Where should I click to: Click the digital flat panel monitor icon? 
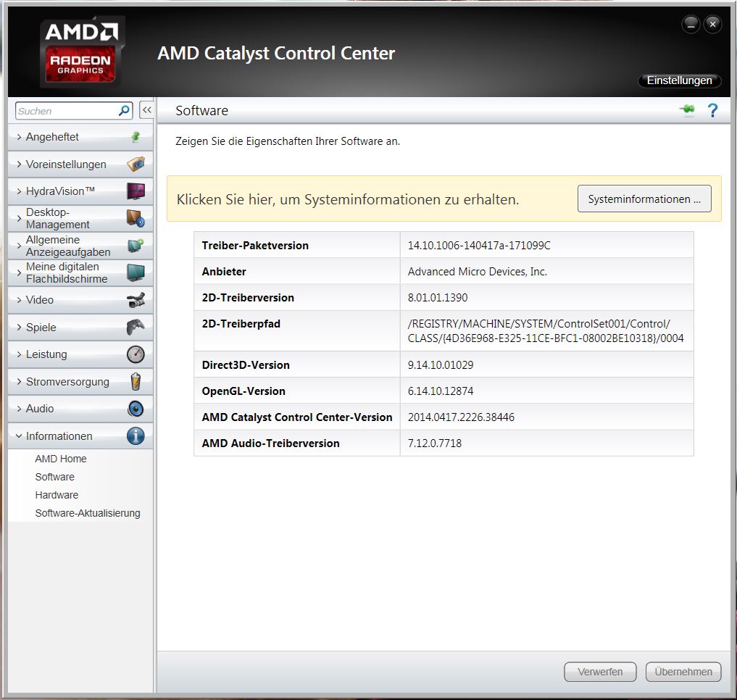pos(136,272)
